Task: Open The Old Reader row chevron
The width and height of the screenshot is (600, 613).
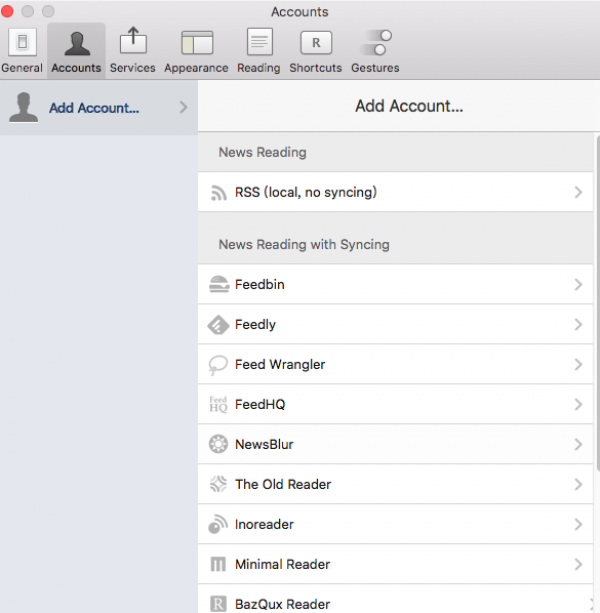Action: click(x=579, y=484)
